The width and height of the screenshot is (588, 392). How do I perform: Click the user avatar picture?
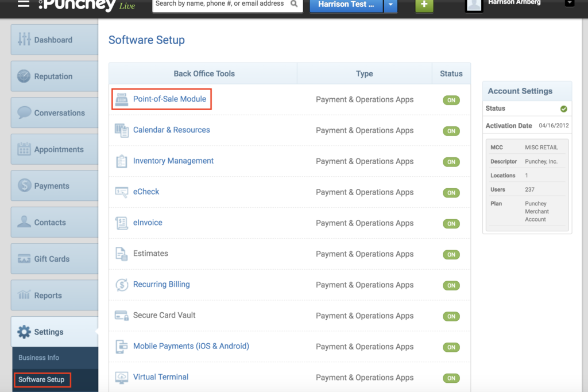coord(474,5)
